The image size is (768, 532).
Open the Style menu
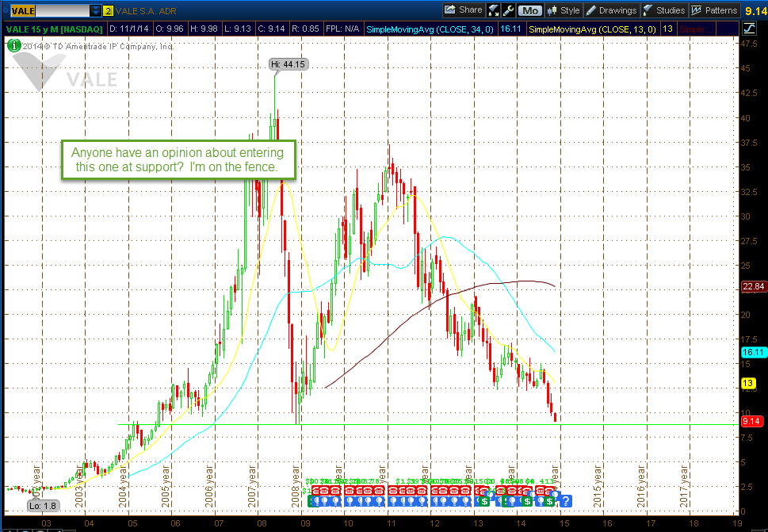click(564, 10)
